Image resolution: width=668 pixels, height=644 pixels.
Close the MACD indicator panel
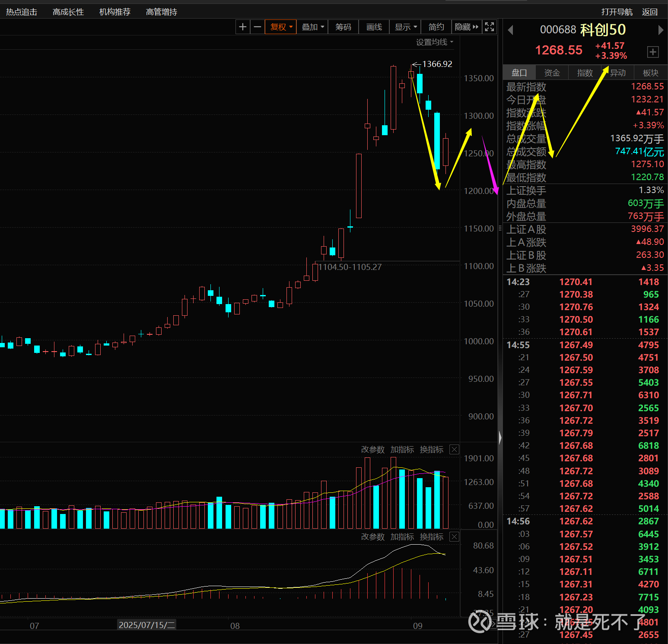454,537
